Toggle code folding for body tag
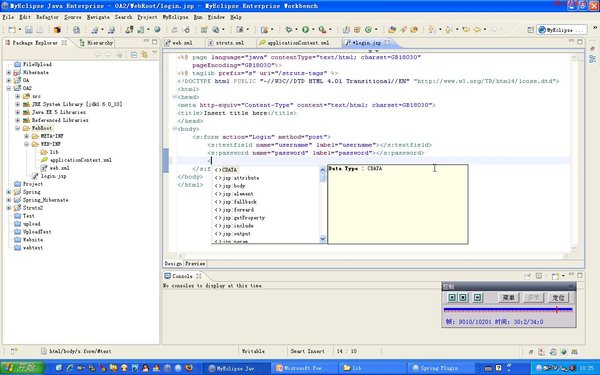The image size is (600, 375). pos(174,129)
